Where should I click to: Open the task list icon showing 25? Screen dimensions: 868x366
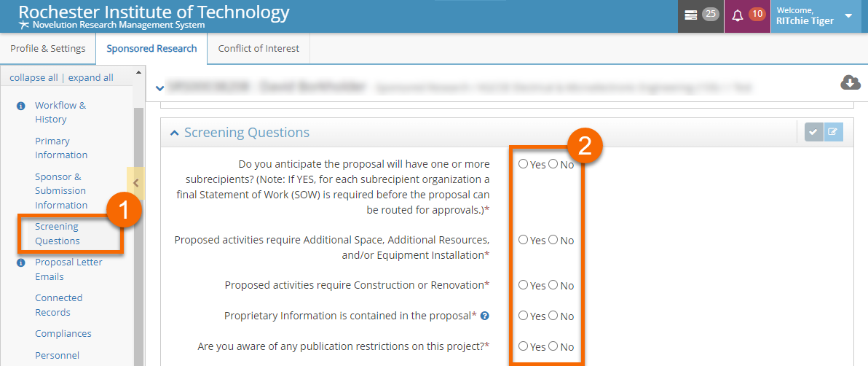tap(691, 15)
